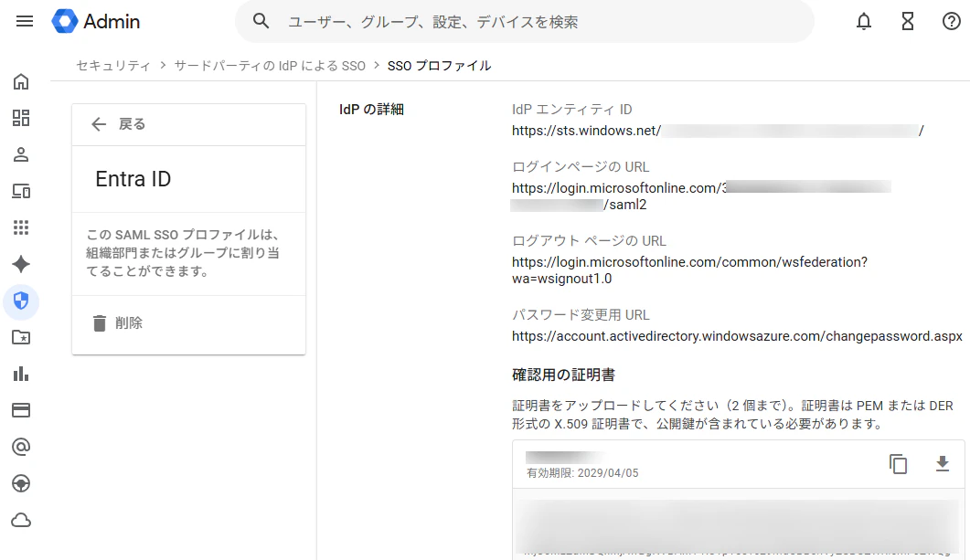
Task: Open the tasks hourglass icon
Action: pyautogui.click(x=908, y=22)
